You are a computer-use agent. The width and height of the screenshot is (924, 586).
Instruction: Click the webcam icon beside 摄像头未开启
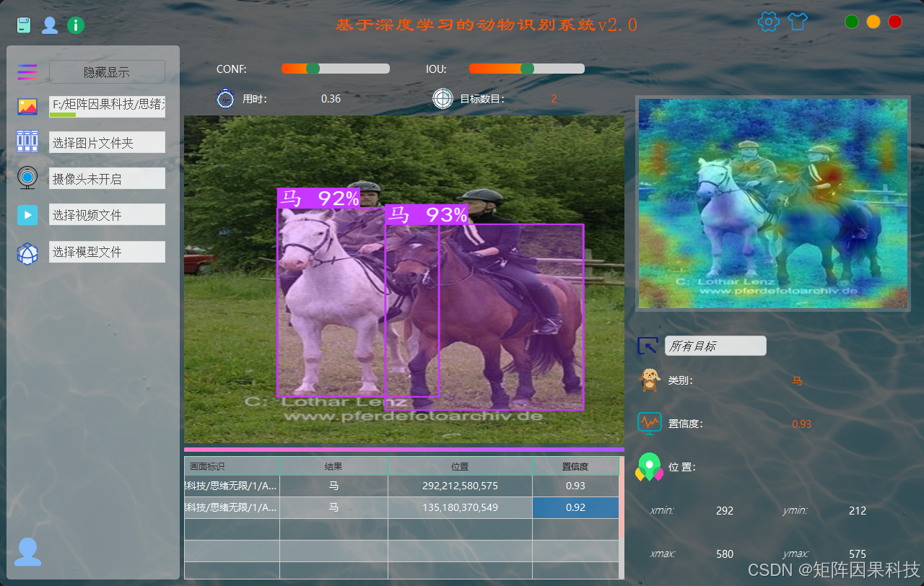click(x=27, y=178)
